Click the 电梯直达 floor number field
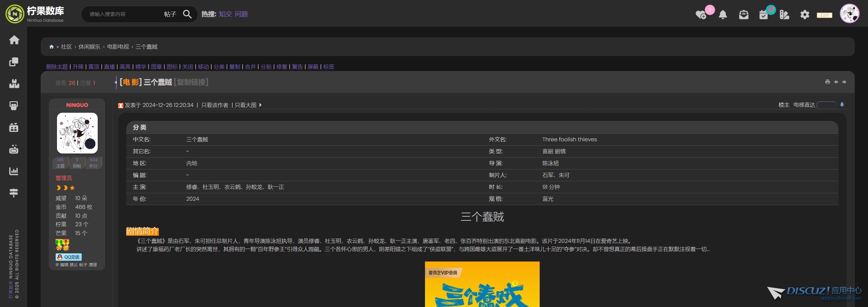This screenshot has width=868, height=307. point(826,105)
